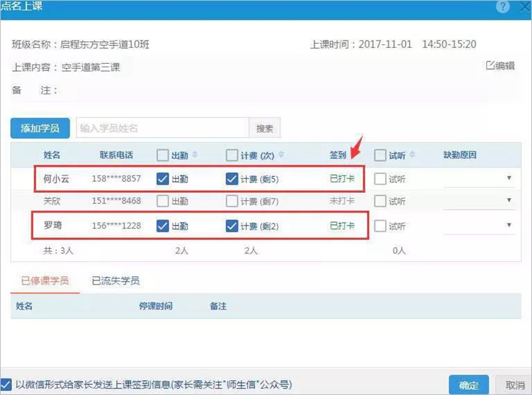Viewport: 532px width, 395px height.
Task: Sort by 出勤 column arrows
Action: (x=195, y=155)
